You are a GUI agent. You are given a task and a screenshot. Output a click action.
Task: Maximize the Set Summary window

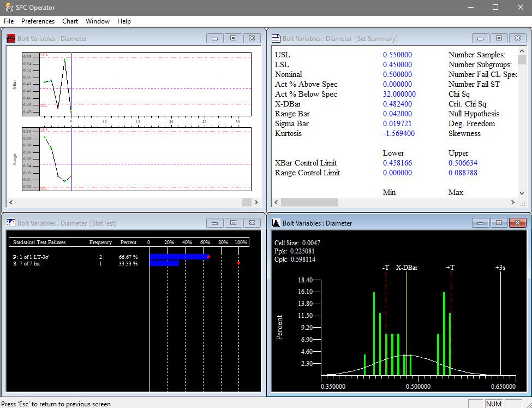499,38
